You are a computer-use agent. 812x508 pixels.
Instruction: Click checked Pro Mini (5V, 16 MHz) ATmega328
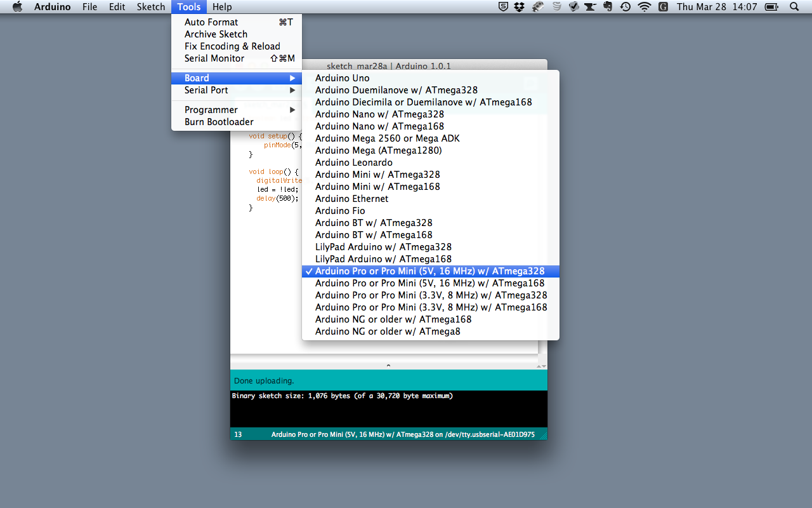click(431, 271)
